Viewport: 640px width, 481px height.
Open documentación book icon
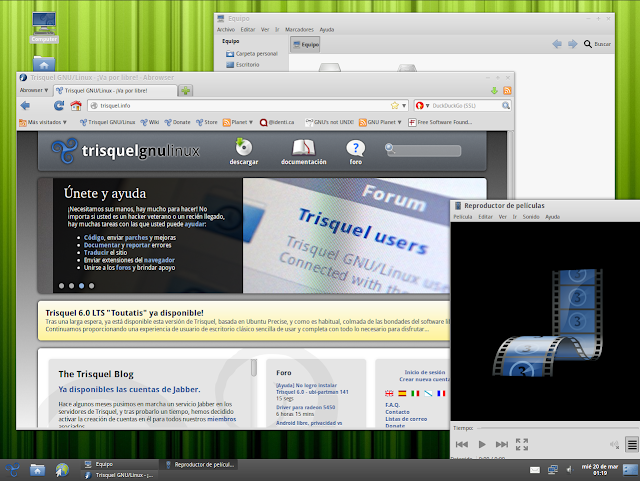304,147
